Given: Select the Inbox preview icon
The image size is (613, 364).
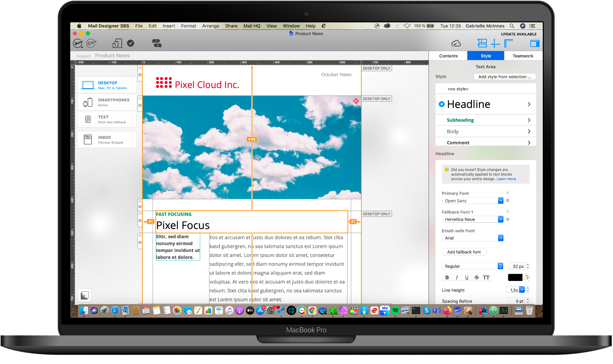Looking at the screenshot, I should pyautogui.click(x=88, y=140).
